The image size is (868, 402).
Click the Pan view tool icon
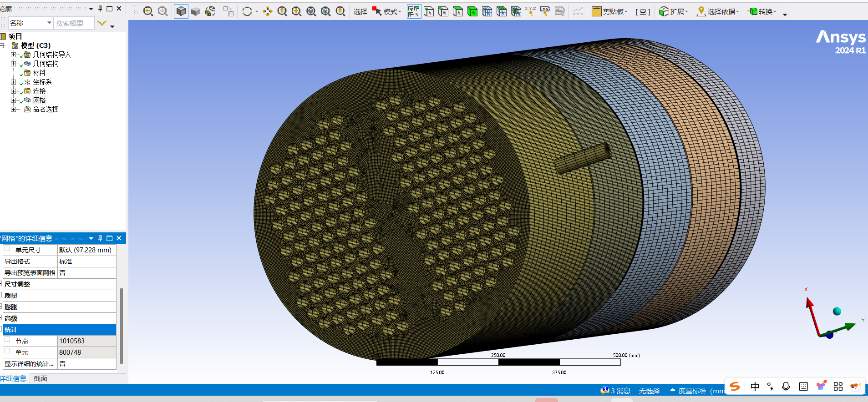click(x=268, y=11)
